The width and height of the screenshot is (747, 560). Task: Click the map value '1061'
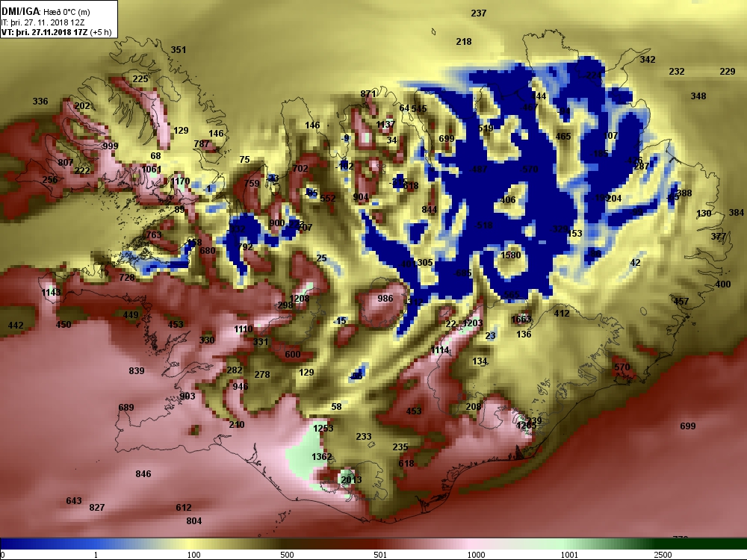(x=152, y=169)
